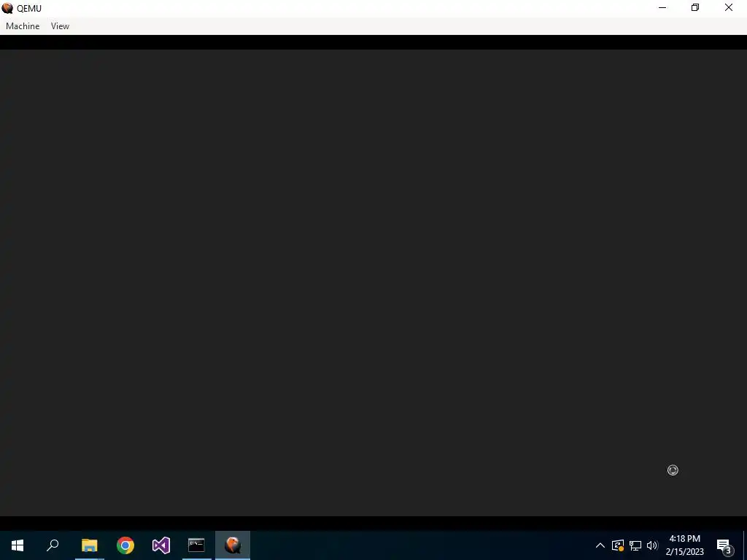
Task: Open File Explorer from the taskbar
Action: 89,545
